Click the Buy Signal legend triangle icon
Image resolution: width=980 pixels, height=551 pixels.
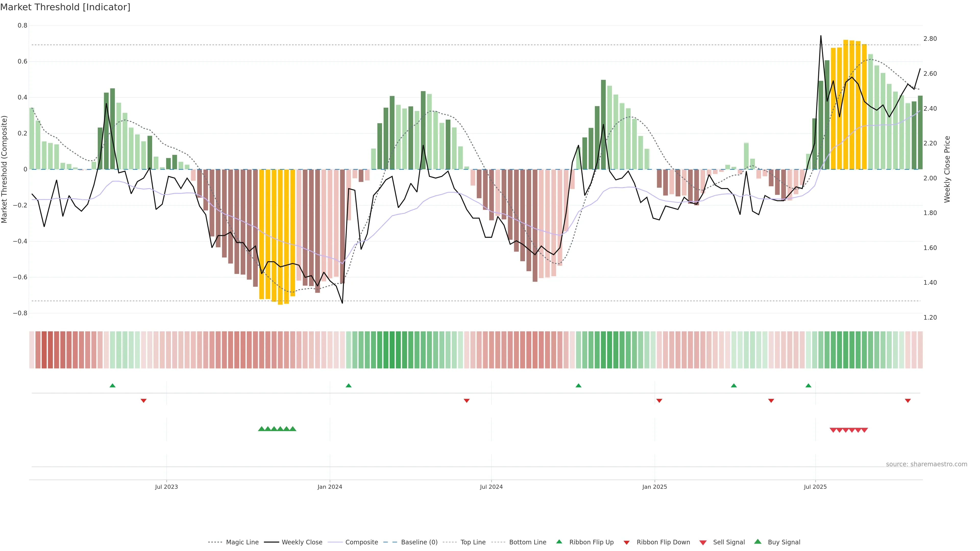click(758, 542)
